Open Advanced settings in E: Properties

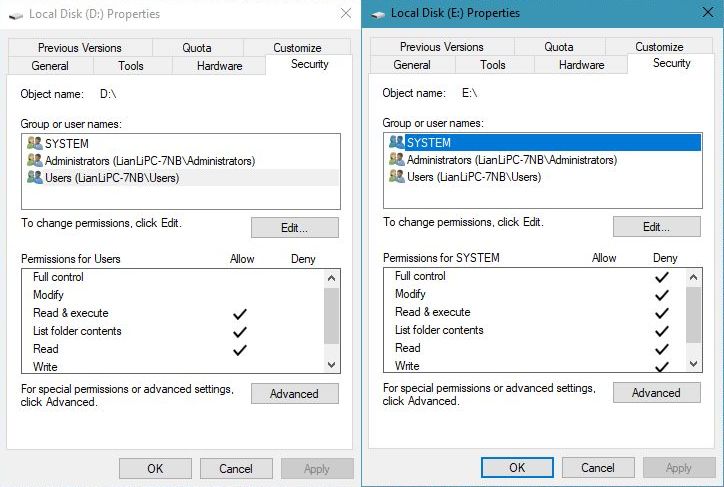656,393
